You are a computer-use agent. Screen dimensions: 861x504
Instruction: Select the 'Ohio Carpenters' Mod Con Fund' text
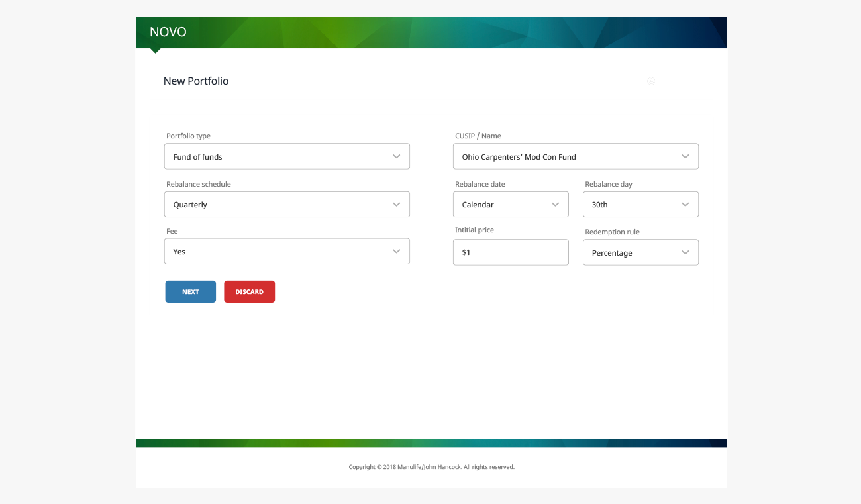coord(519,157)
